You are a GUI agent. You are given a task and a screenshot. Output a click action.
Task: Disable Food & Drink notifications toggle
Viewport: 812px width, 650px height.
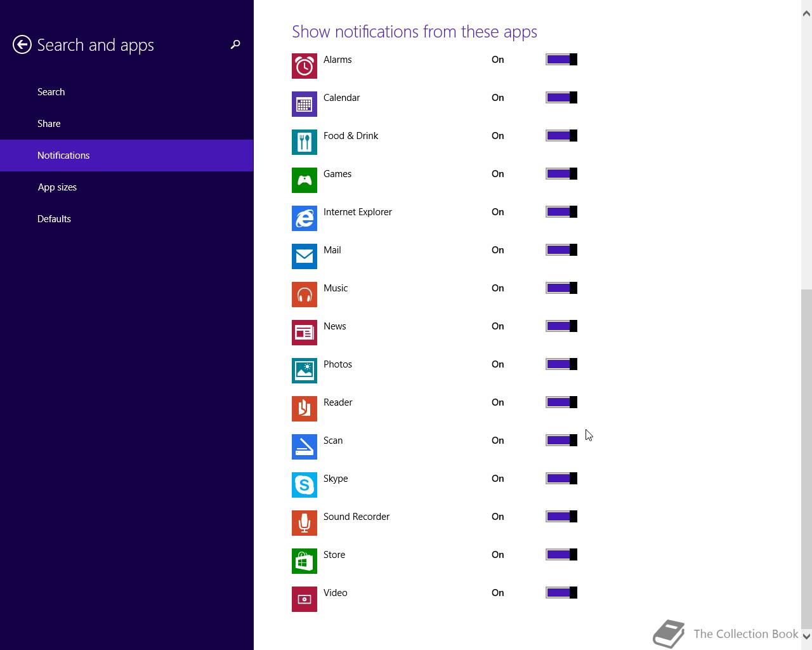coord(561,136)
